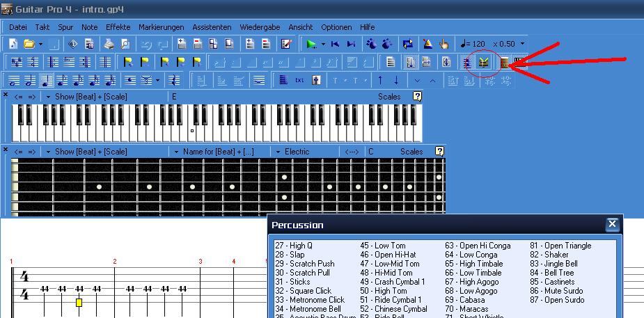The height and width of the screenshot is (318, 644).
Task: Click the downstroke arrow
Action: click(x=396, y=81)
